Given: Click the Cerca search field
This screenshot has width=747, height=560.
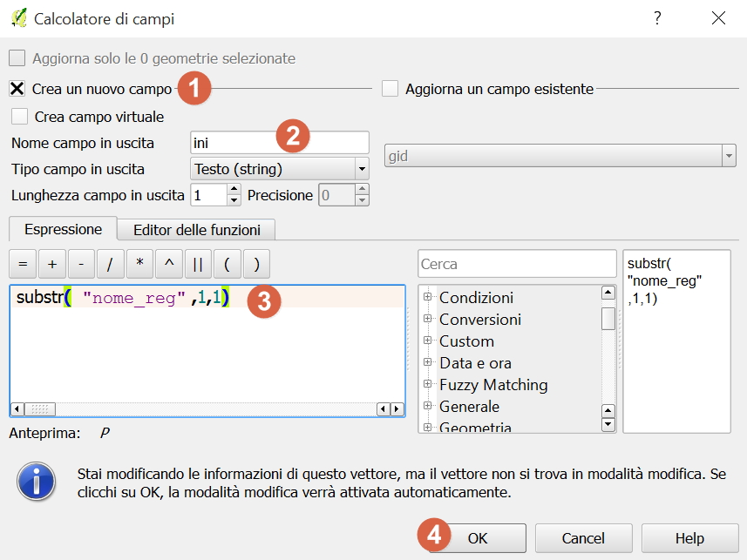Looking at the screenshot, I should 517,264.
